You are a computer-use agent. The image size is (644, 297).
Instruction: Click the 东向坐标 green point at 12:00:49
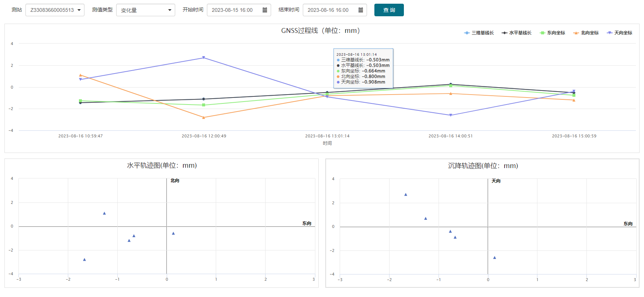tap(204, 105)
